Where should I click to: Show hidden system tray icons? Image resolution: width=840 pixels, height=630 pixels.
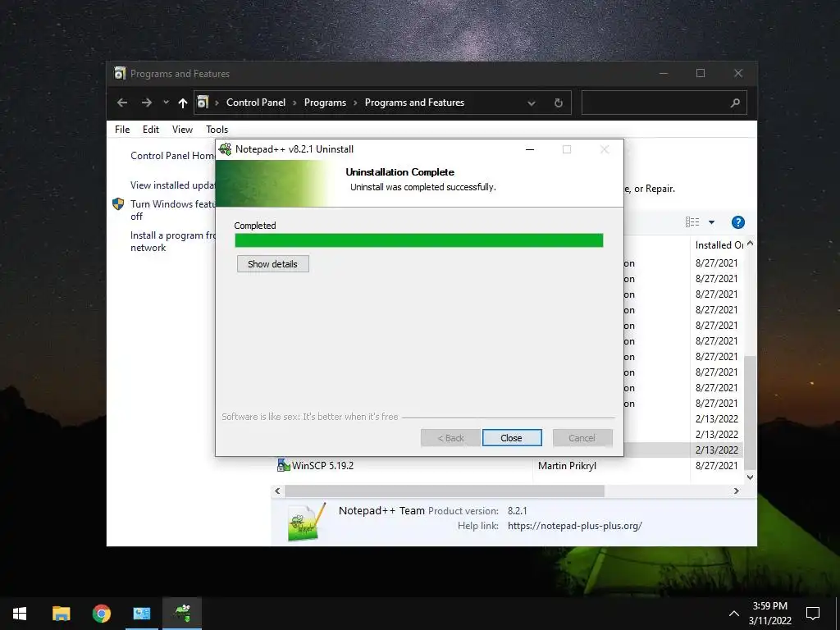[734, 614]
